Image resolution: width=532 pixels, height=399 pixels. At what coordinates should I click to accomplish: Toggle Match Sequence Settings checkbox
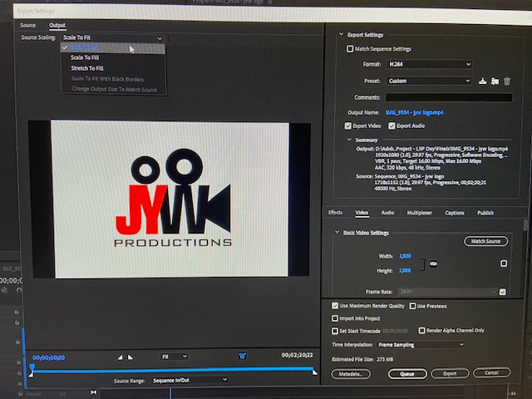350,49
